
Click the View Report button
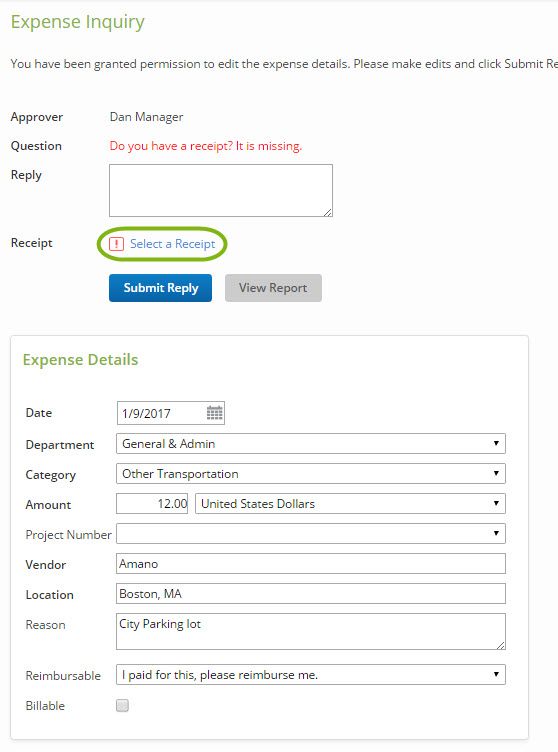(273, 288)
